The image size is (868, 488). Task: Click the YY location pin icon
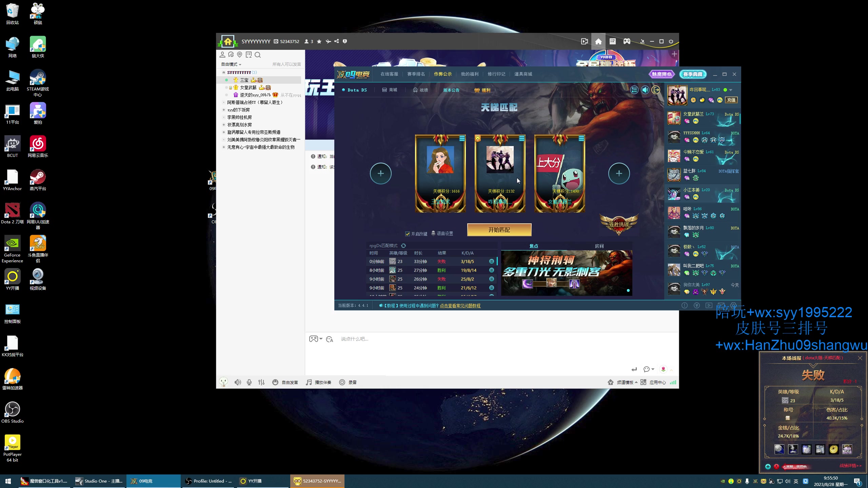click(240, 55)
